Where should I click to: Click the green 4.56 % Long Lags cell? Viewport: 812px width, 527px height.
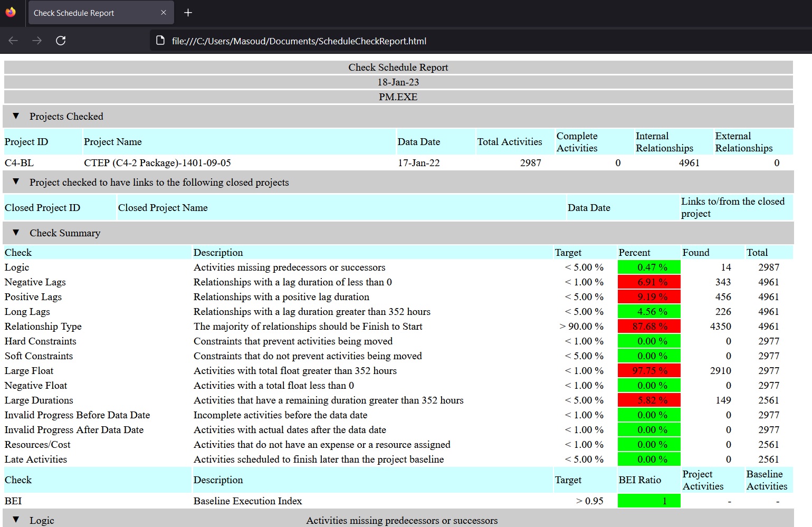pyautogui.click(x=649, y=312)
